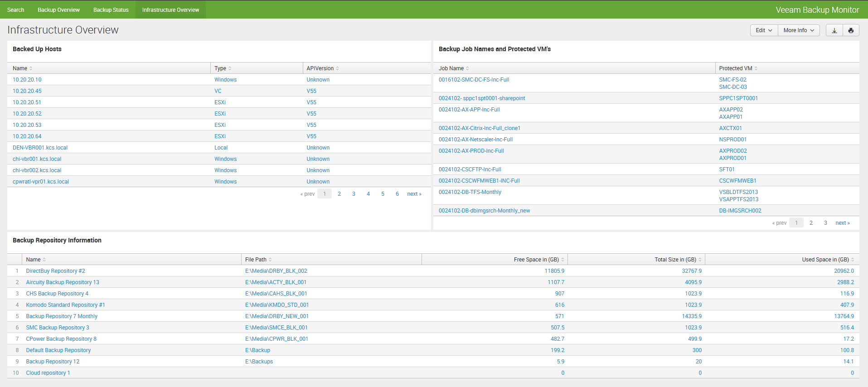Image resolution: width=868 pixels, height=387 pixels.
Task: Open host 10.20.20.45 link
Action: coord(27,91)
